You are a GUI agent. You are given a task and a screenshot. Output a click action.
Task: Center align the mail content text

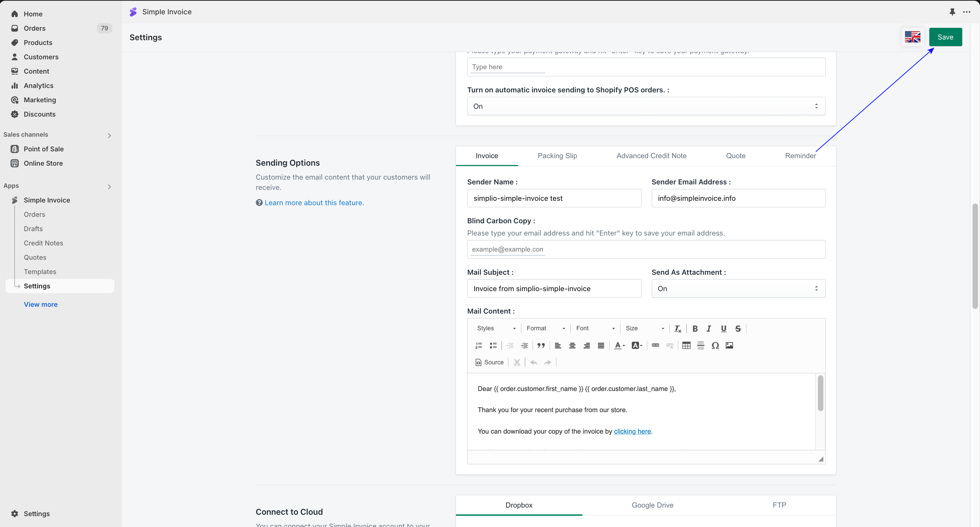[572, 345]
